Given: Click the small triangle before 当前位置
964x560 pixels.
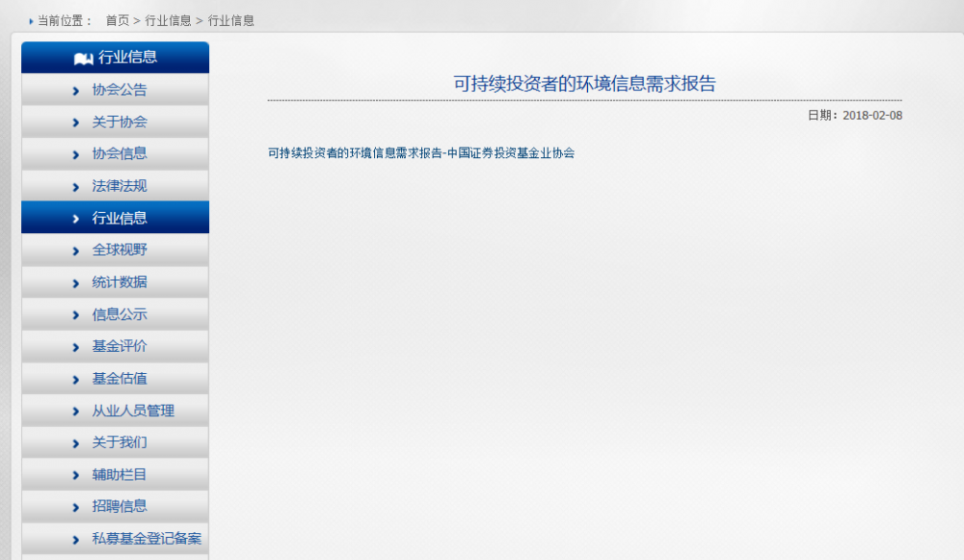Looking at the screenshot, I should pyautogui.click(x=31, y=21).
